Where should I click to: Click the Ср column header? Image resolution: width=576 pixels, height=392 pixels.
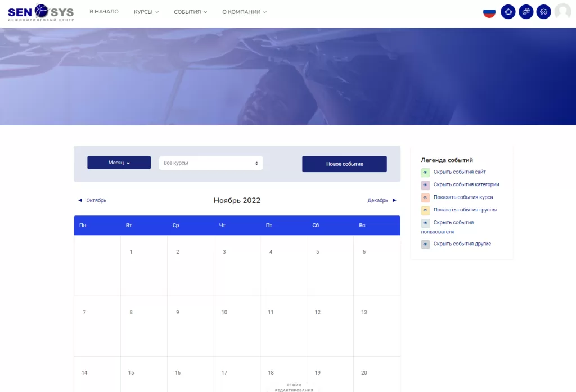175,225
